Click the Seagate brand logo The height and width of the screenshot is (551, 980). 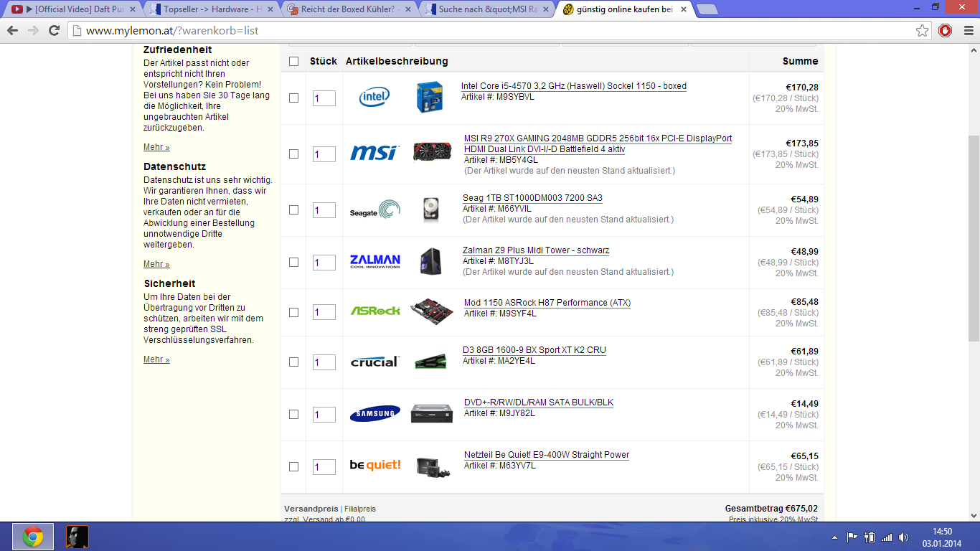coord(375,209)
